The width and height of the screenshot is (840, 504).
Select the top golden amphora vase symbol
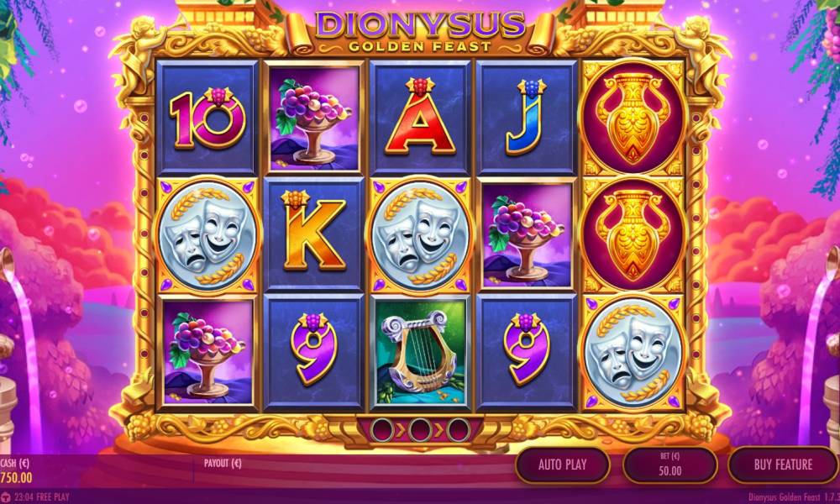pos(633,117)
